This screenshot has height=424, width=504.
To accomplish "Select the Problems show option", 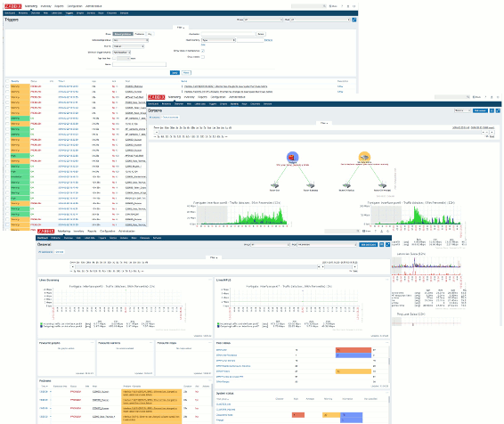I will click(140, 34).
